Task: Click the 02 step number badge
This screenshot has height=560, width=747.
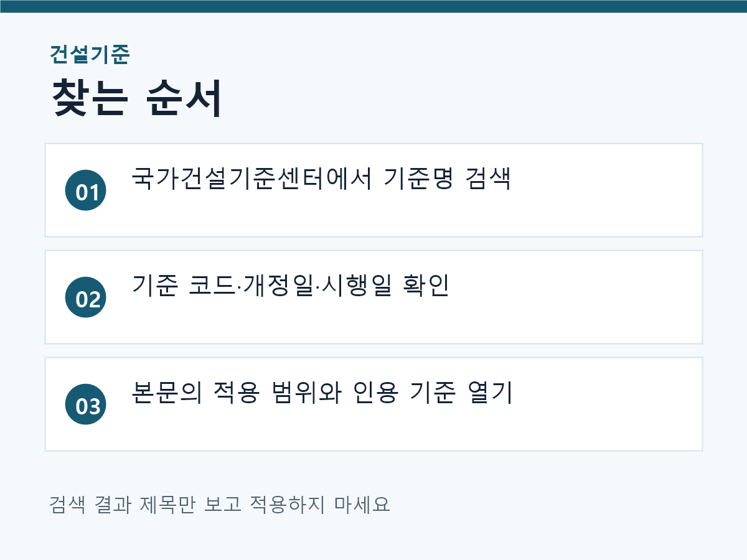Action: 86,297
